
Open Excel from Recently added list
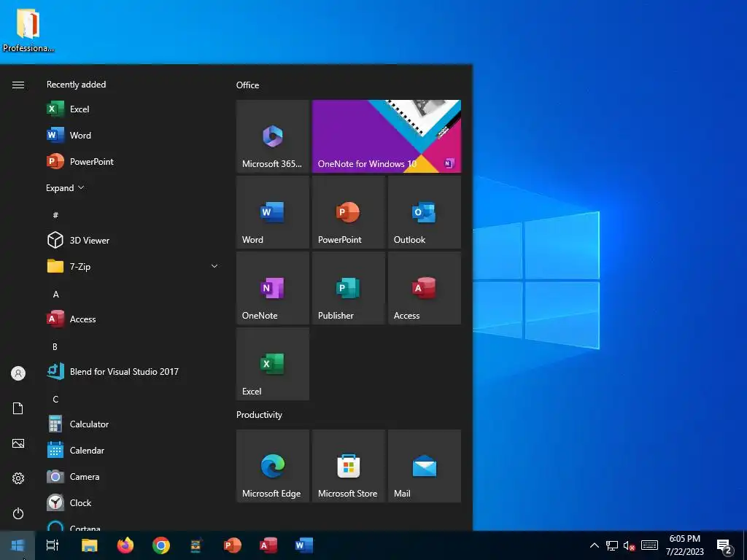[133, 109]
